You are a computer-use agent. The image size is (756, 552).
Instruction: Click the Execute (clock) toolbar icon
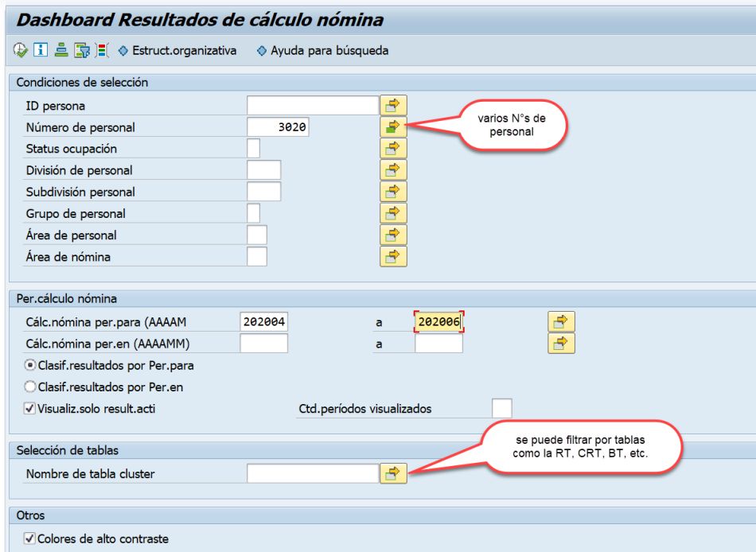(21, 50)
